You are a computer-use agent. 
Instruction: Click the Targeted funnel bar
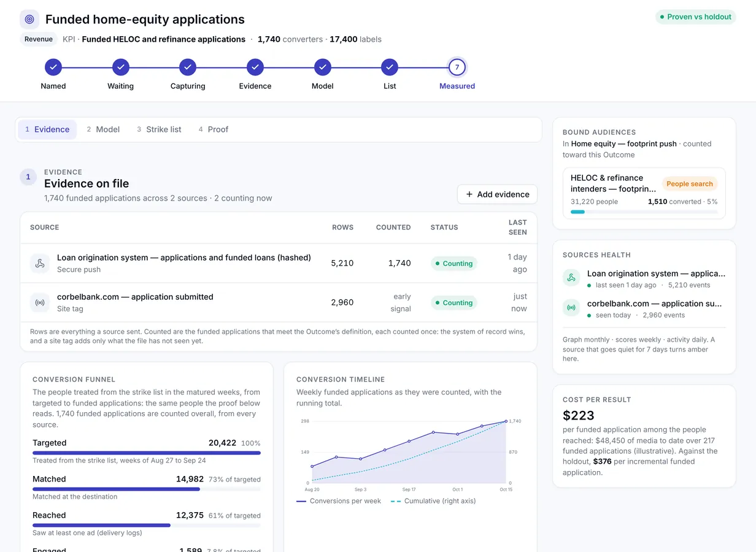pyautogui.click(x=147, y=453)
